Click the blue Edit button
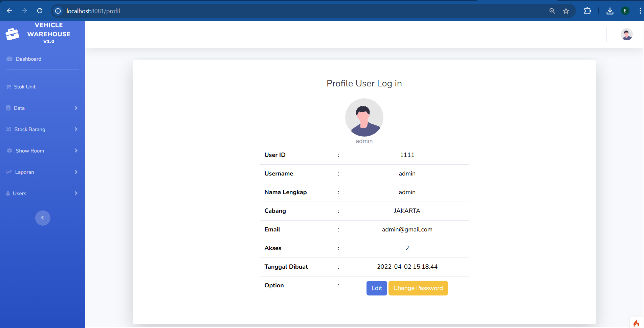Screen dimensions: 644x328 click(x=377, y=288)
